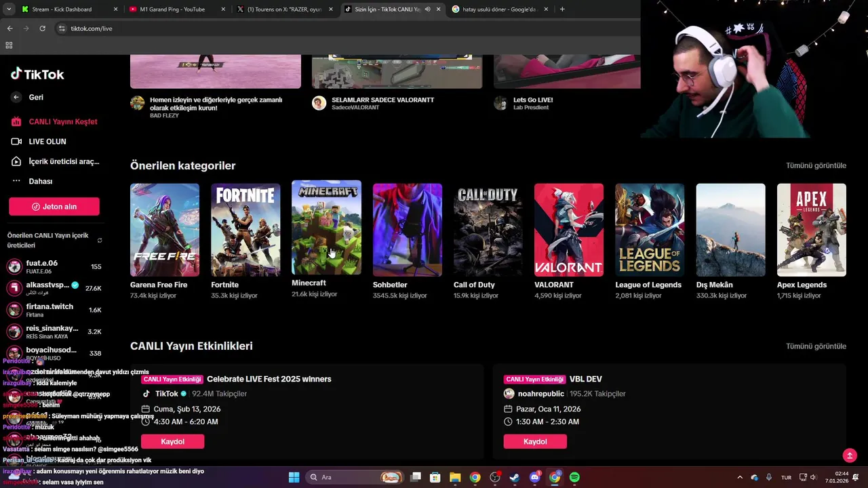Viewport: 868px width, 488px height.
Task: Open the Windows Start menu
Action: (x=294, y=477)
